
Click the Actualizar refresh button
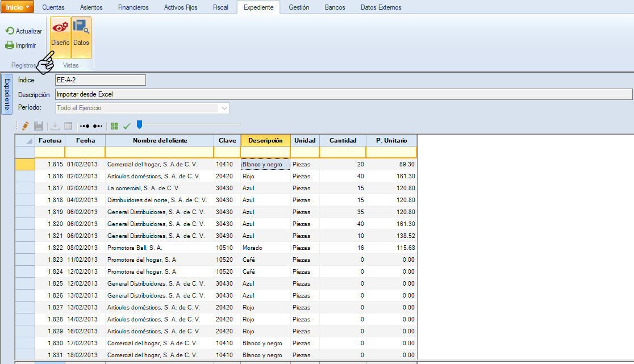24,31
